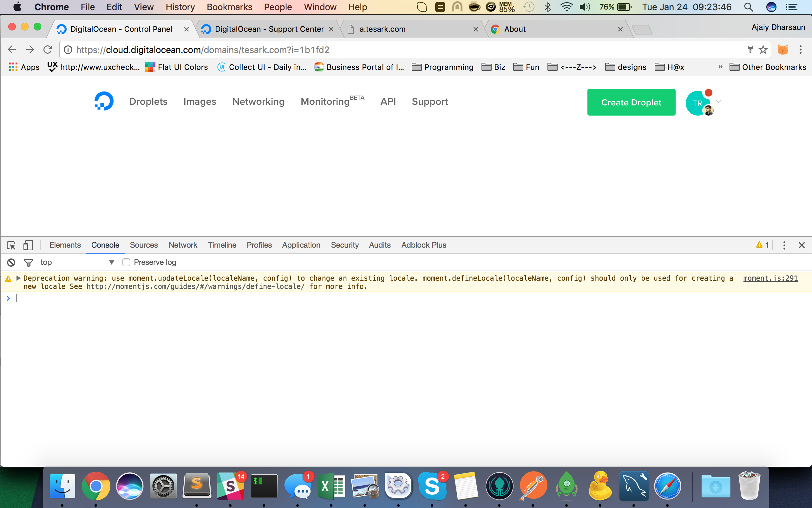Open Safari from the Dock
This screenshot has height=508, width=812.
pyautogui.click(x=667, y=486)
